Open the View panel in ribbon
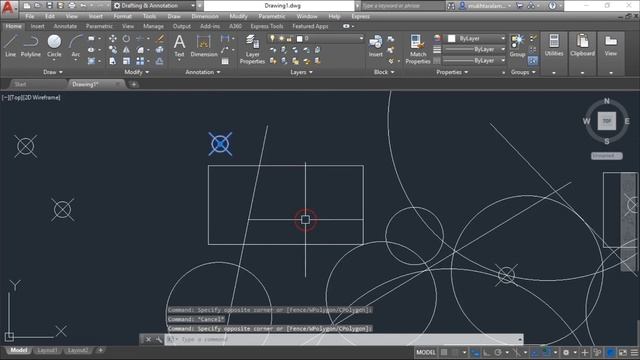Image resolution: width=640 pixels, height=360 pixels. pos(611,45)
